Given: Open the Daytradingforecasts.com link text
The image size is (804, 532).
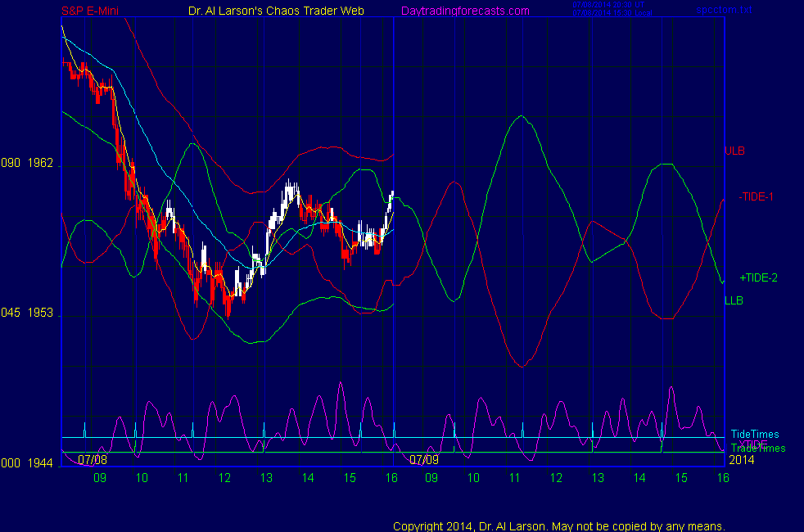Looking at the screenshot, I should click(x=465, y=11).
